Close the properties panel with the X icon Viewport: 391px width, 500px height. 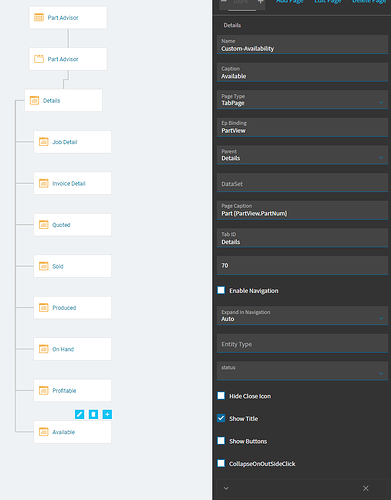coord(366,488)
